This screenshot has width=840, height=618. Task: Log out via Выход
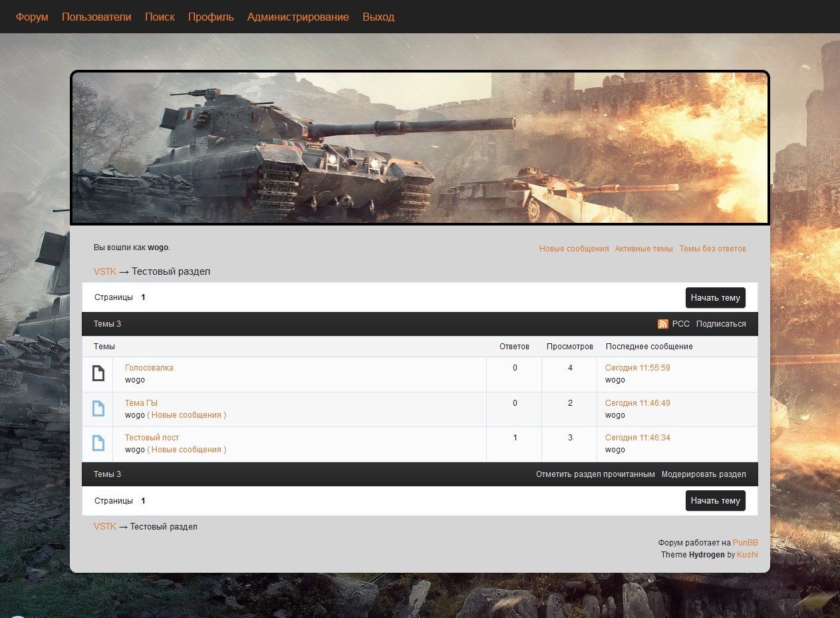coord(378,17)
